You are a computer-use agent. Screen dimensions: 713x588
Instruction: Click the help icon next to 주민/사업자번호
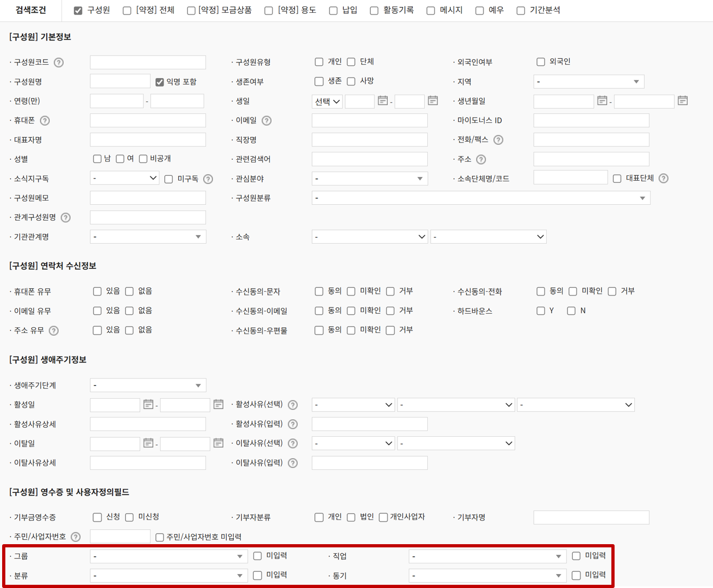coord(75,537)
